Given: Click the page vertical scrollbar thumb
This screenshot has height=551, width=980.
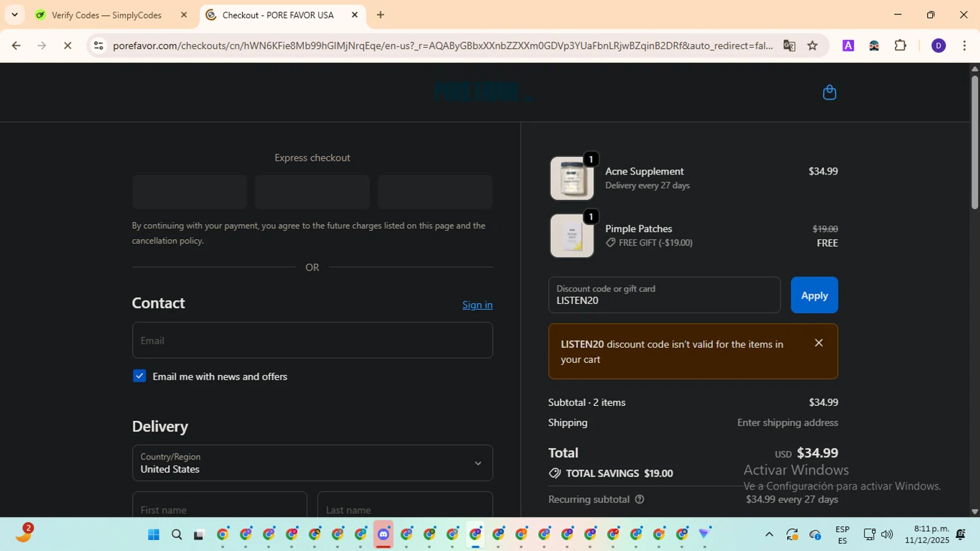Looking at the screenshot, I should pos(974,142).
